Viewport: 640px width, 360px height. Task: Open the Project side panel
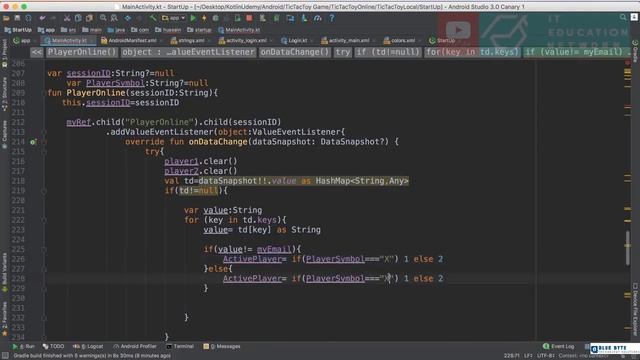click(4, 53)
